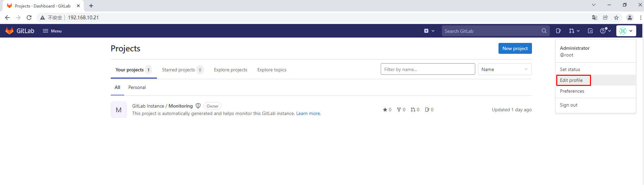Open the Help menu dropdown

(605, 31)
